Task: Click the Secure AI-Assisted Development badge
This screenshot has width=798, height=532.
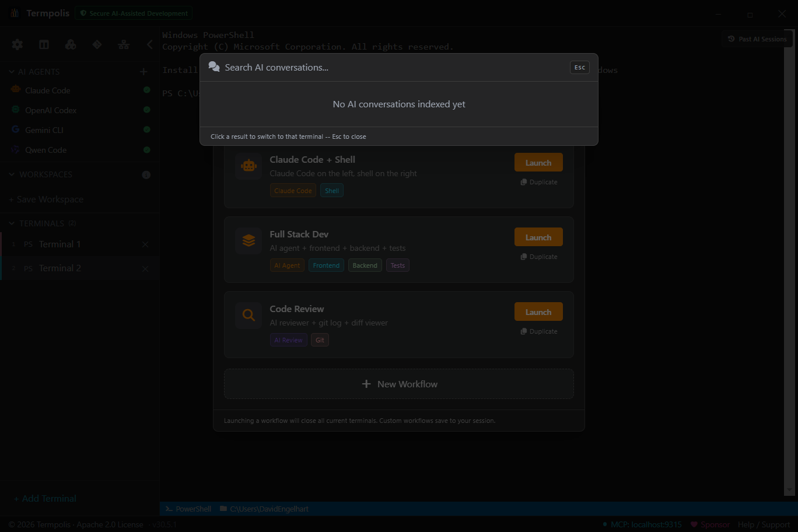Action: point(134,13)
